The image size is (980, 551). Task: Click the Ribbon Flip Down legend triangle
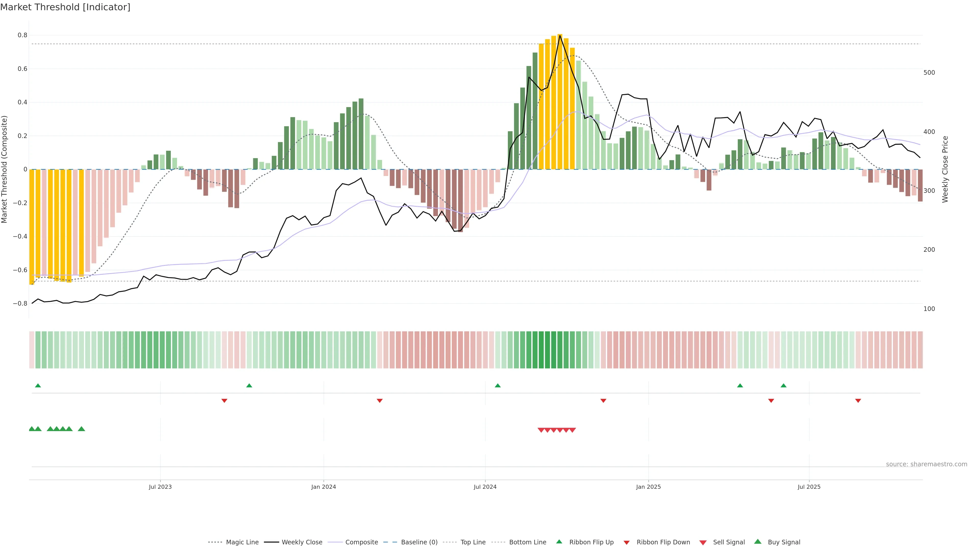627,543
